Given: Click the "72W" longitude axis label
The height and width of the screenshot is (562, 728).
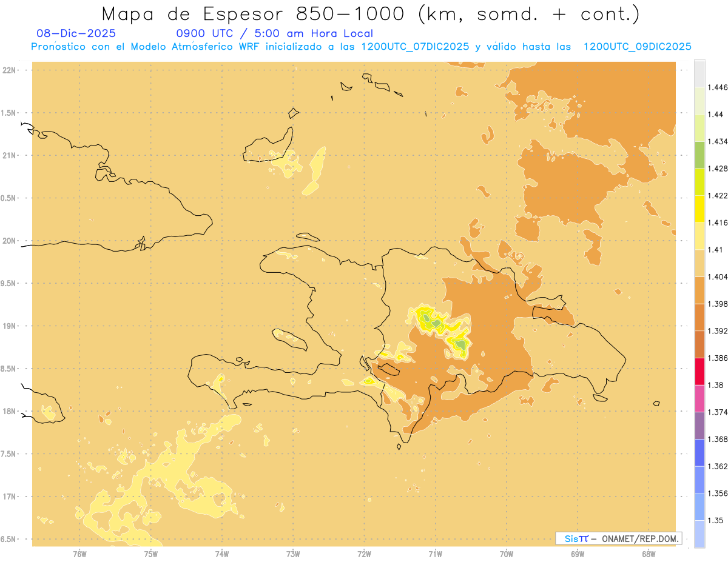Looking at the screenshot, I should [364, 554].
